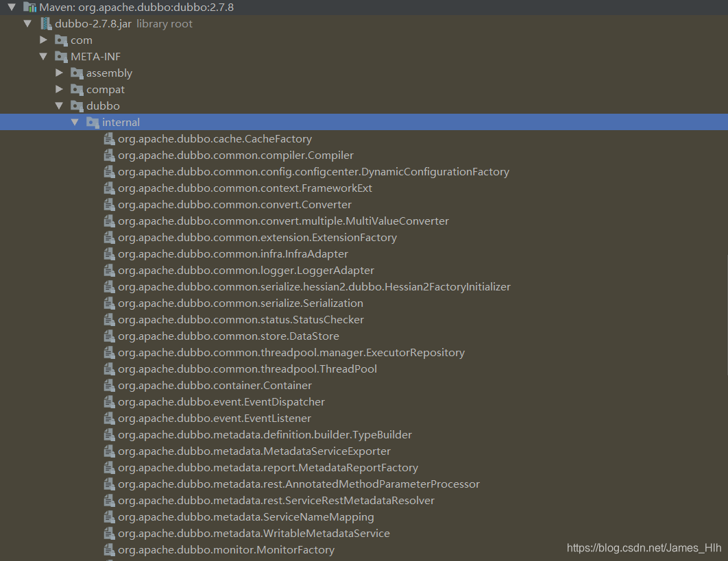Click file icon of ExtensionFactory
Screen dimensions: 728x561
point(109,237)
